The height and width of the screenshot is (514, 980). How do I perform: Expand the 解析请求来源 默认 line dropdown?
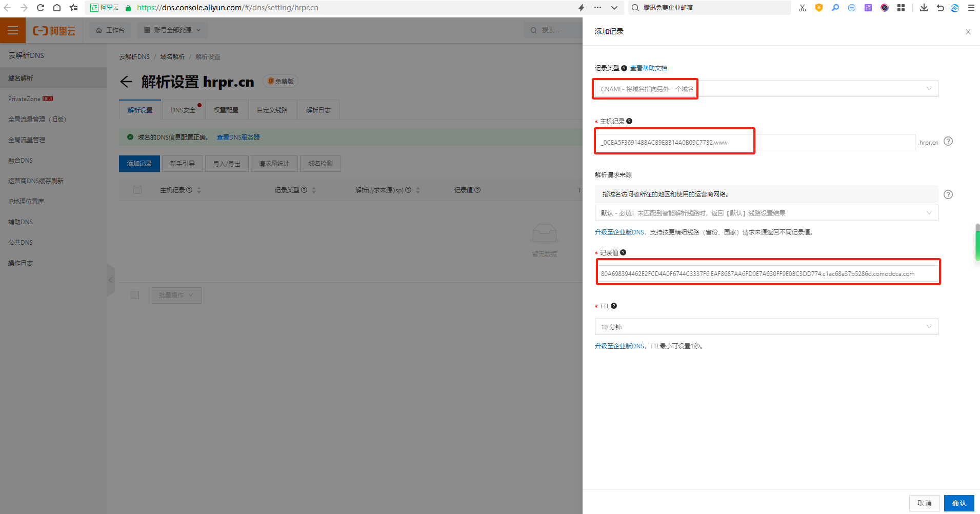tap(766, 213)
